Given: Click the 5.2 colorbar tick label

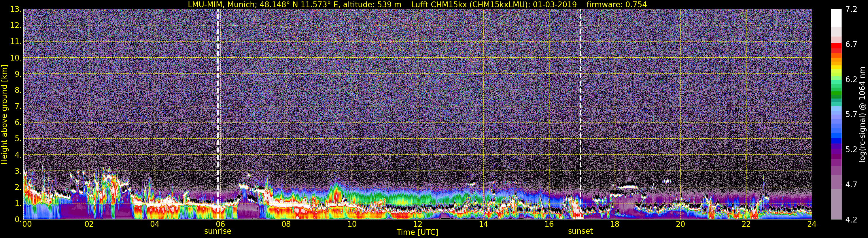Looking at the screenshot, I should click(x=851, y=150).
